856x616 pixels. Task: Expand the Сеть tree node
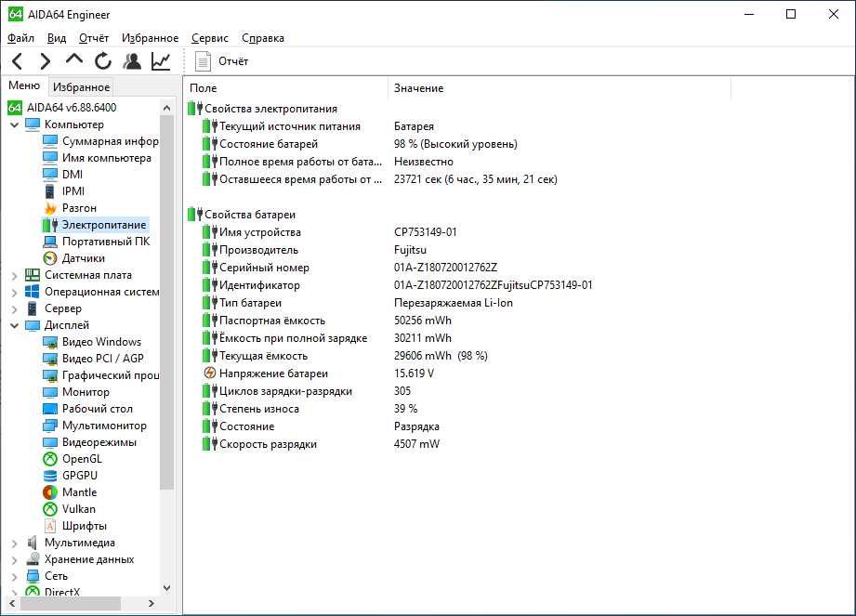[x=15, y=577]
